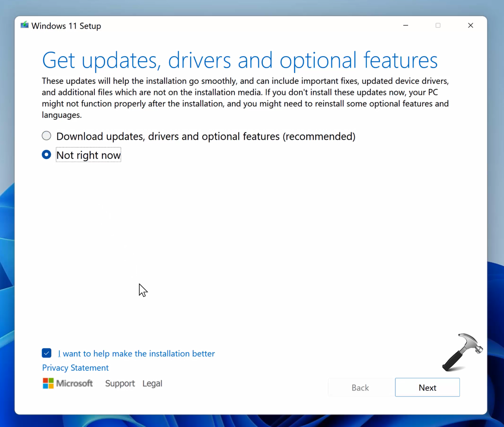
Task: Click the disabled maximize window button
Action: 438,25
